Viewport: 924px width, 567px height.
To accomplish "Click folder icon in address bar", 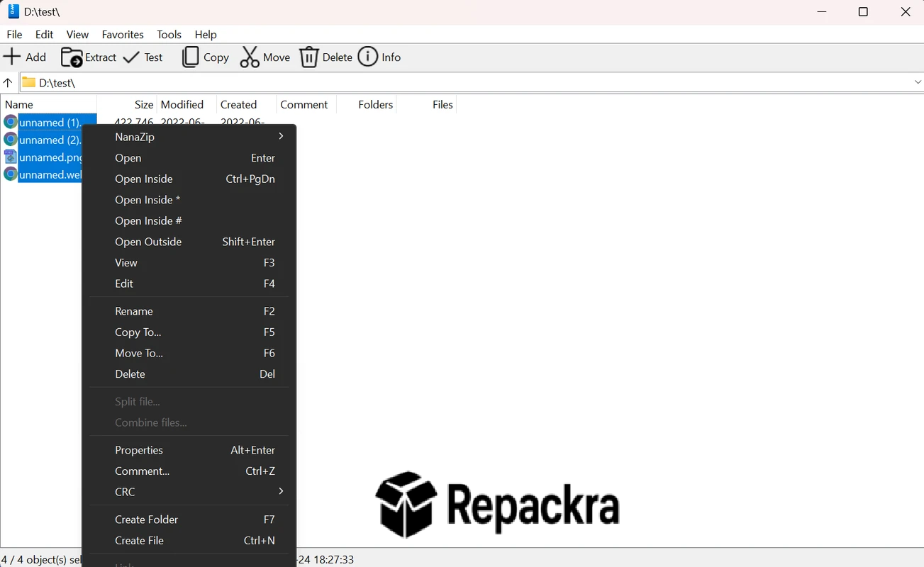I will point(28,82).
